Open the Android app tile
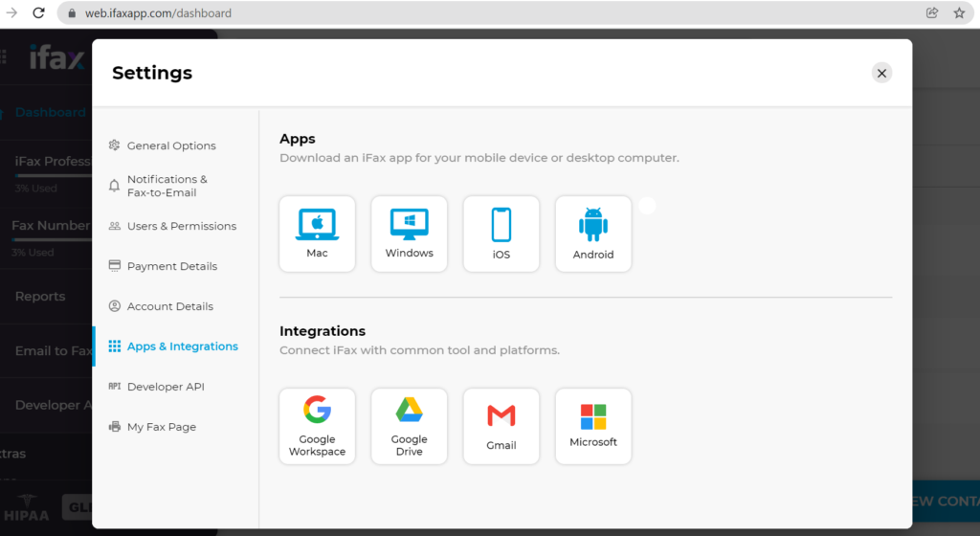Image resolution: width=980 pixels, height=536 pixels. click(x=593, y=234)
